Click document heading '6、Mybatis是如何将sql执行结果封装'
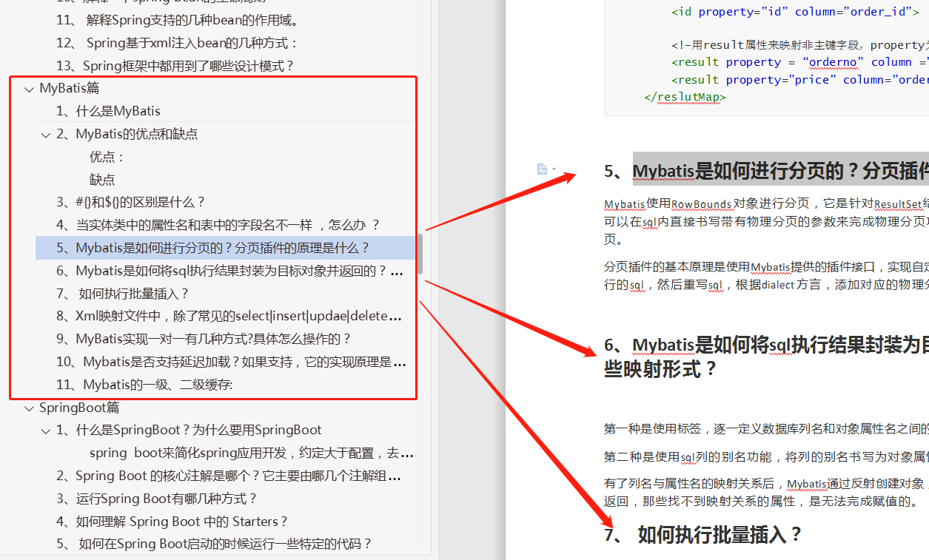929x560 pixels. coord(766,357)
